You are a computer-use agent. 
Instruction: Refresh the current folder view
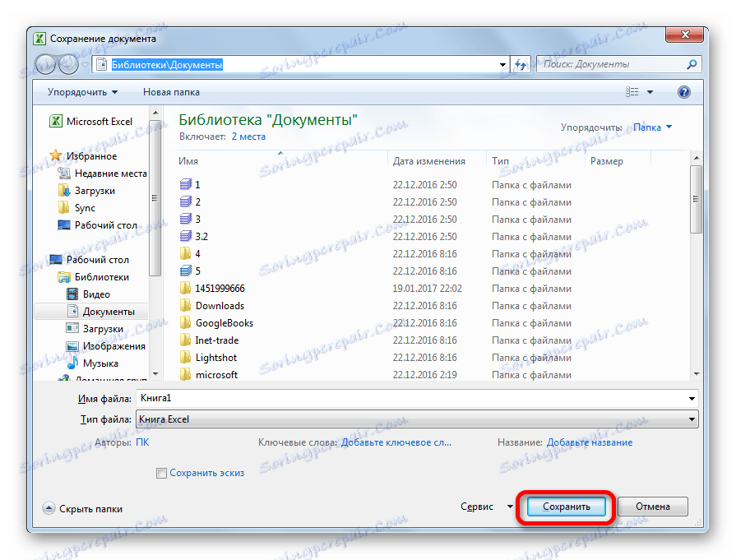click(x=521, y=64)
